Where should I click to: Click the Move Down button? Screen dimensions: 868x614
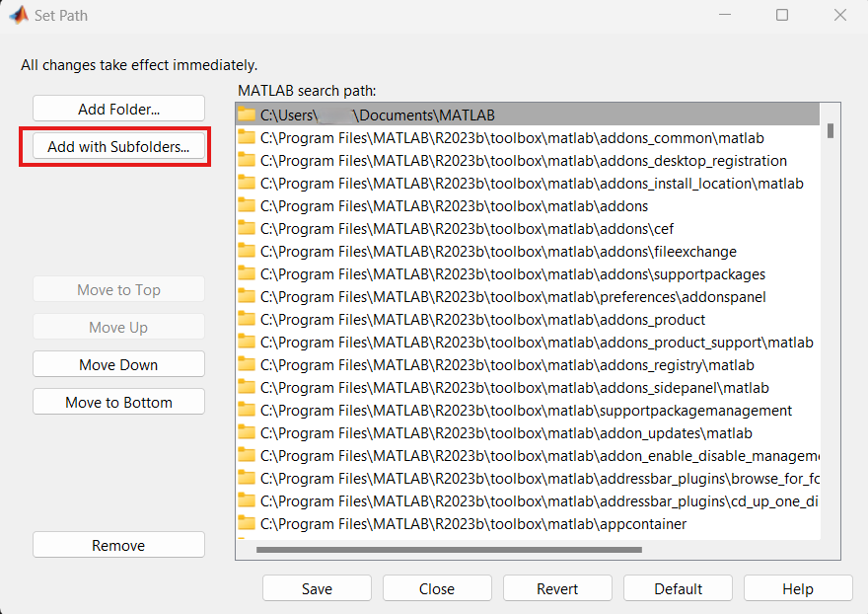tap(118, 364)
